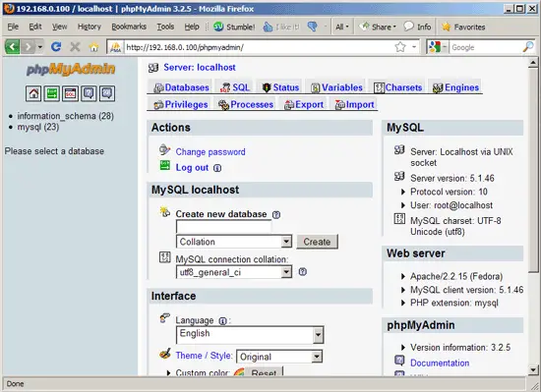Viewport: 541px width, 392px height.
Task: Open the Collation dropdown
Action: (234, 242)
